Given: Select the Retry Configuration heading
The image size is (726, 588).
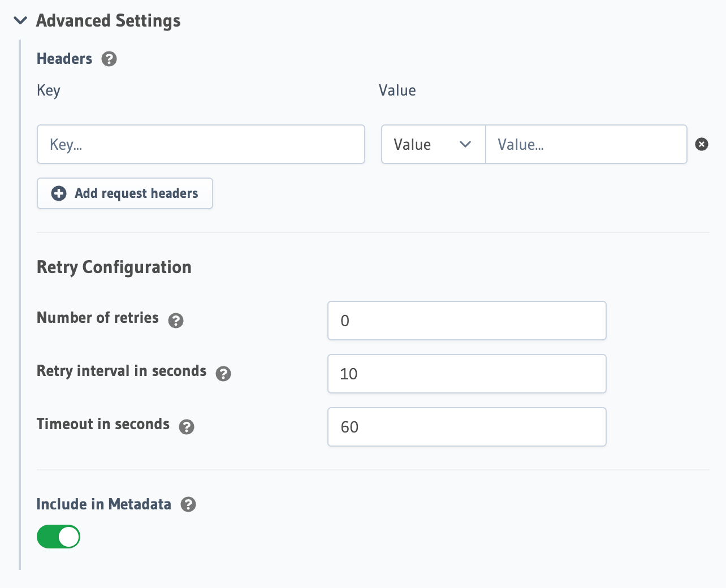Looking at the screenshot, I should coord(114,267).
